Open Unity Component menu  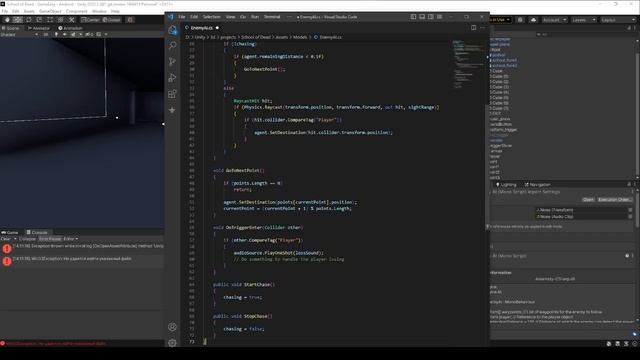tap(76, 11)
